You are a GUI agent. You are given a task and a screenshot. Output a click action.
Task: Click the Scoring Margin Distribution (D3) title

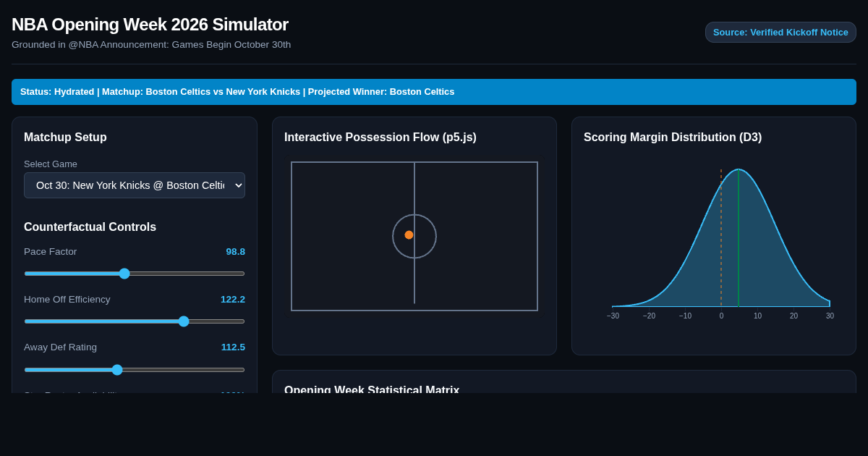[x=673, y=138]
